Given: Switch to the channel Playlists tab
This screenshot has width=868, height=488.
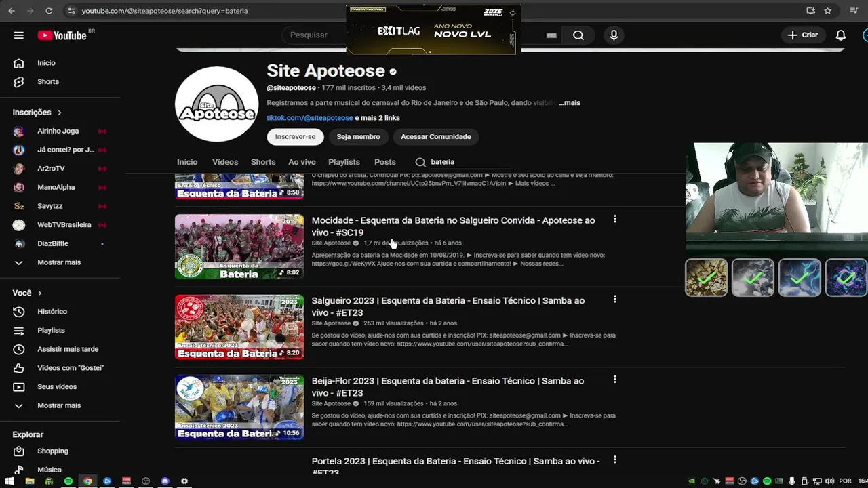Looking at the screenshot, I should (x=344, y=162).
